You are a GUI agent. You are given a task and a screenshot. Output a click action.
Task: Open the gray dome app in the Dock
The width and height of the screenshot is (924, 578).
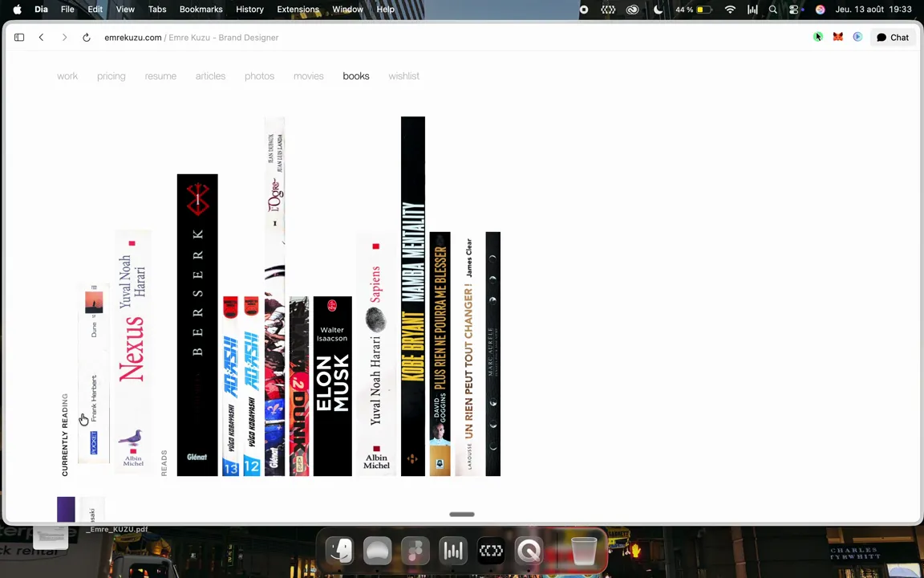point(378,551)
